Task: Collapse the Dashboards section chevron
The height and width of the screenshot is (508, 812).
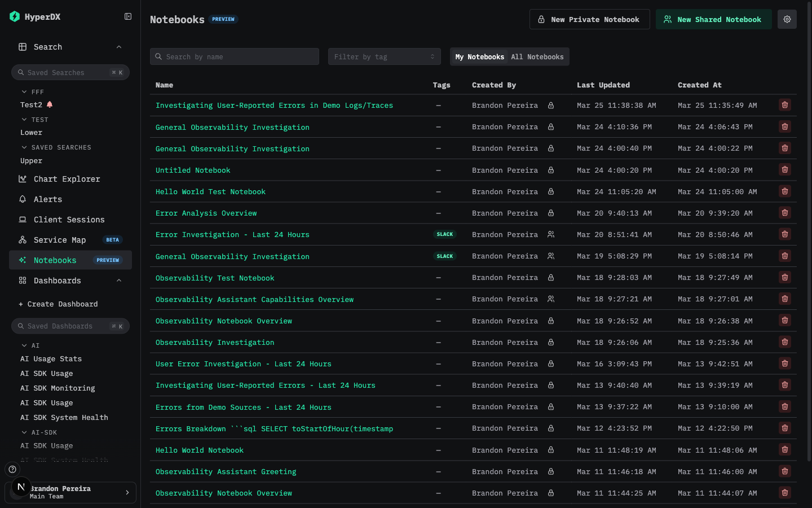Action: (119, 281)
